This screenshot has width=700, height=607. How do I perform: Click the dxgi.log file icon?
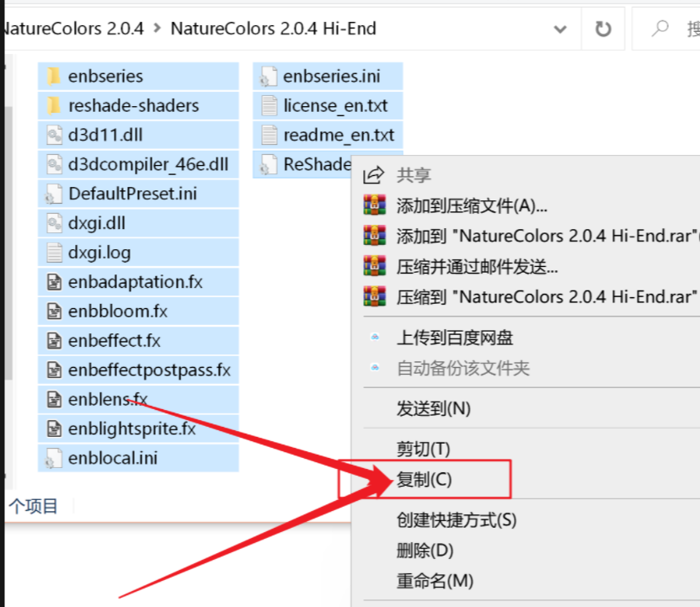[x=54, y=253]
